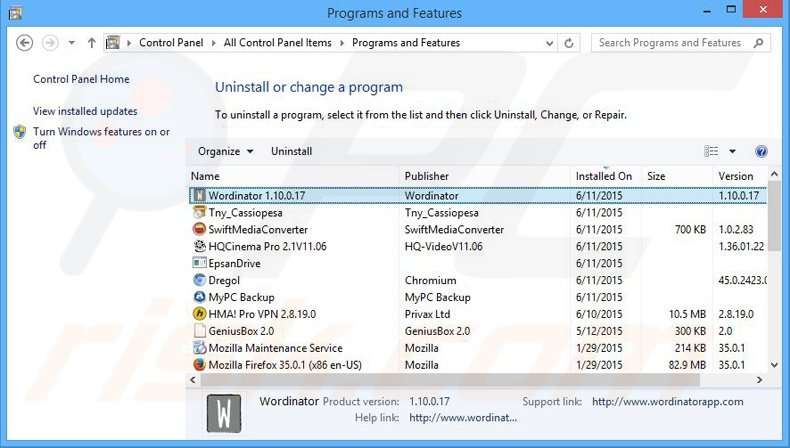Open Turn Windows features on or off

[100, 138]
